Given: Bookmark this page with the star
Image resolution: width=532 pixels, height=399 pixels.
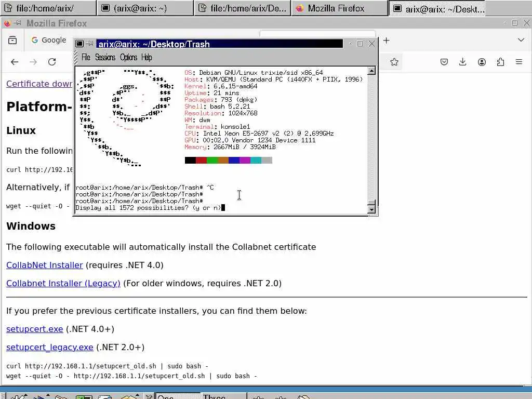Looking at the screenshot, I should pos(394,62).
